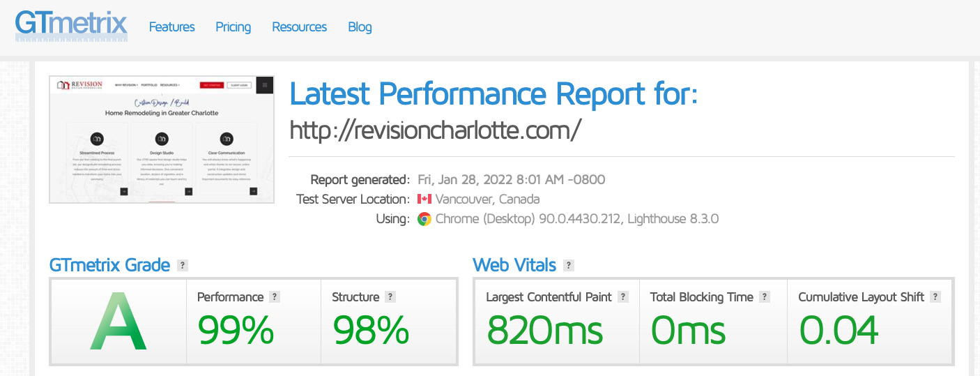Click the GTmetrix Grade help question mark
The width and height of the screenshot is (980, 376).
coord(183,265)
